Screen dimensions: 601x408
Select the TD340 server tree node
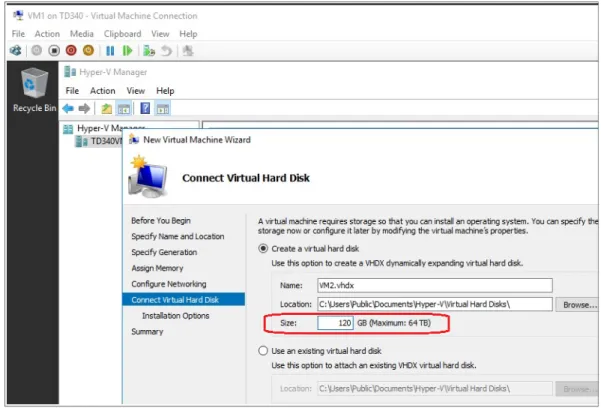[x=99, y=141]
